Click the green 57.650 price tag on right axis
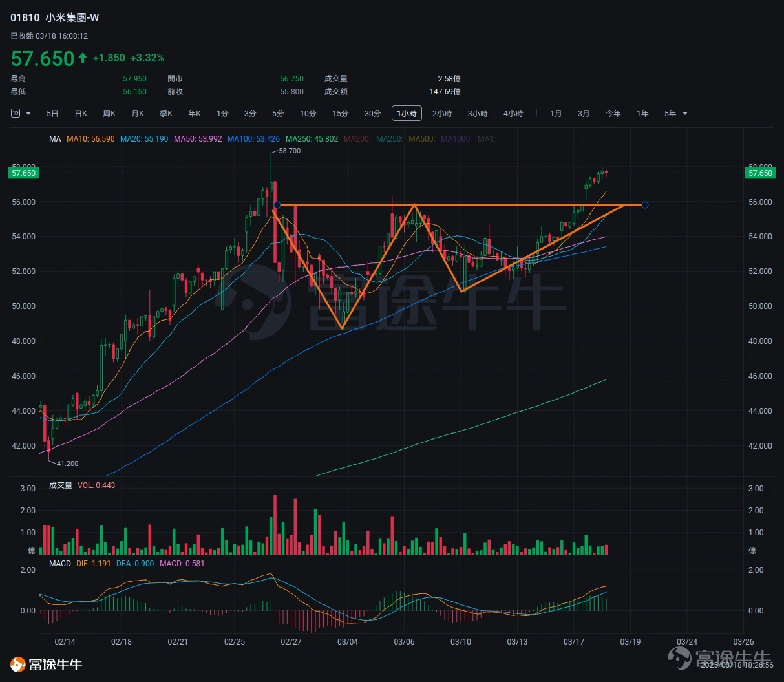 pos(759,173)
